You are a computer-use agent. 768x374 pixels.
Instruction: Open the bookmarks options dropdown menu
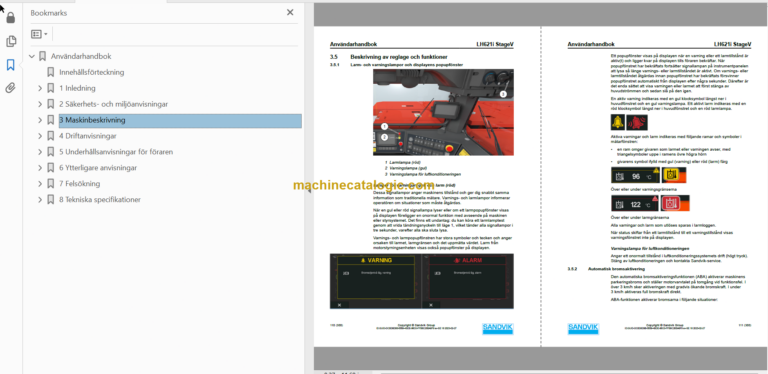[x=39, y=34]
